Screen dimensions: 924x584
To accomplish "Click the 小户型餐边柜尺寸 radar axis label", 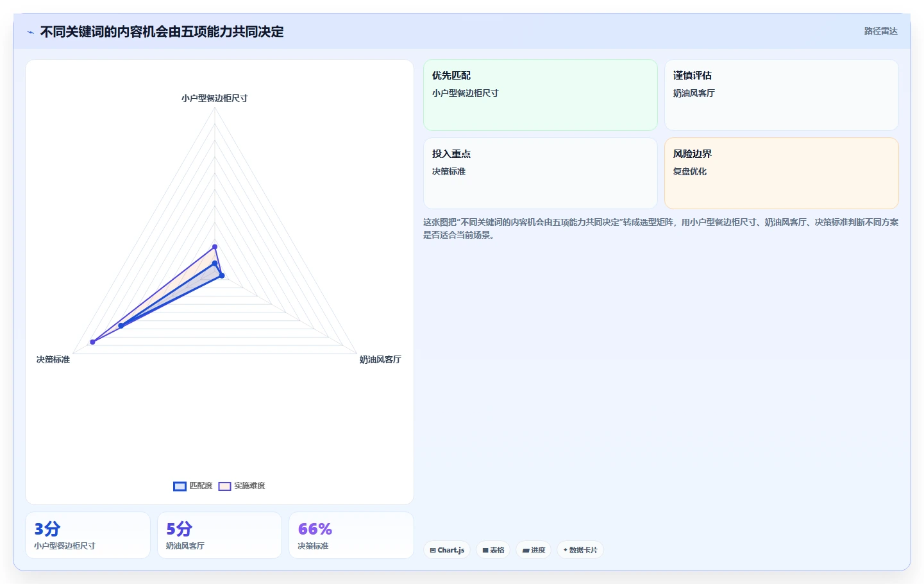I will pos(214,98).
